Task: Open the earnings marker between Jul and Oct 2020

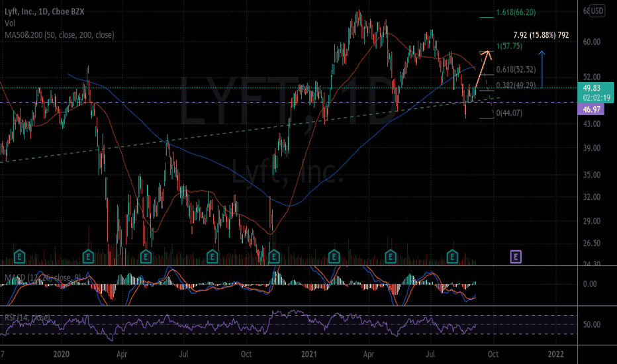Action: (x=213, y=257)
